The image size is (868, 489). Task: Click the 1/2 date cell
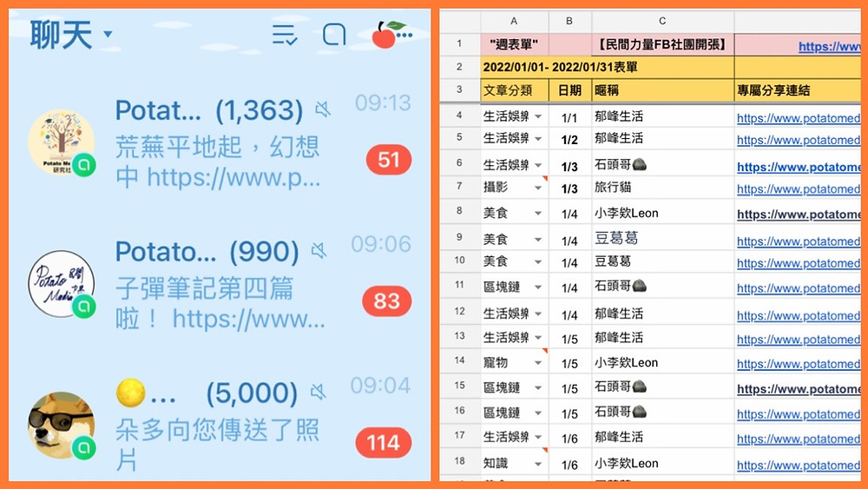569,140
